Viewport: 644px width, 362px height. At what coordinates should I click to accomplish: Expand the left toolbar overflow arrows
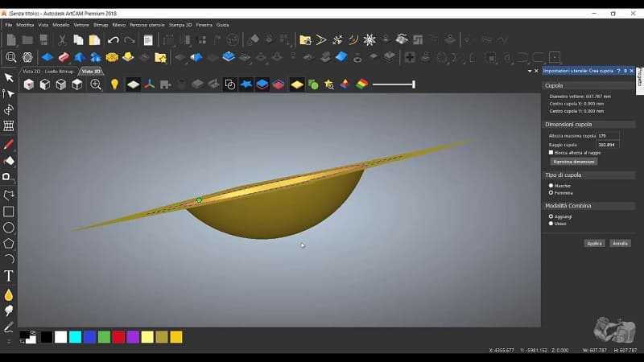click(9, 341)
